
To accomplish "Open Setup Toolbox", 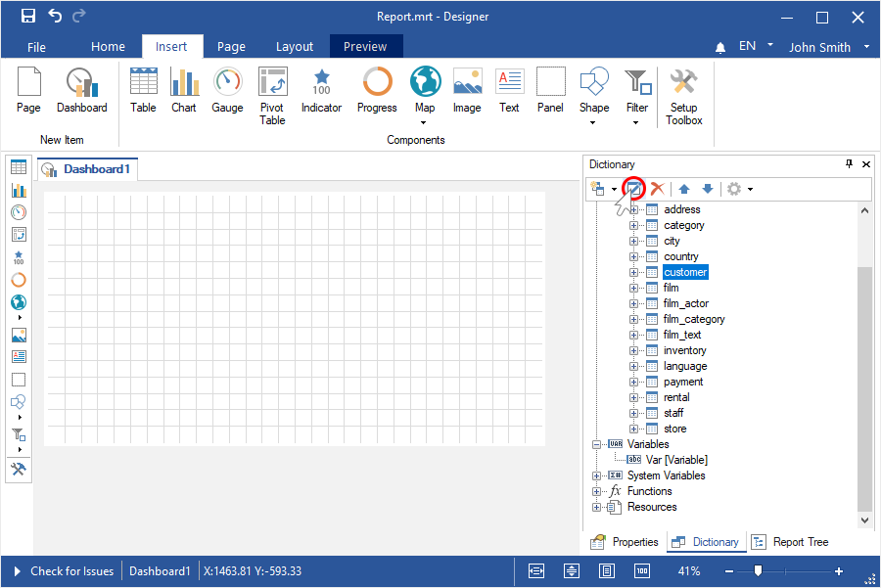I will 684,96.
